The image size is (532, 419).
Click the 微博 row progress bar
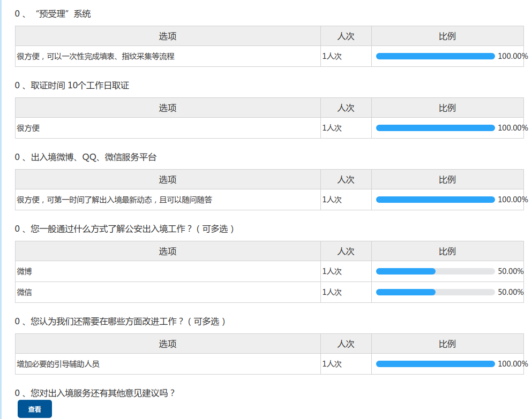435,271
